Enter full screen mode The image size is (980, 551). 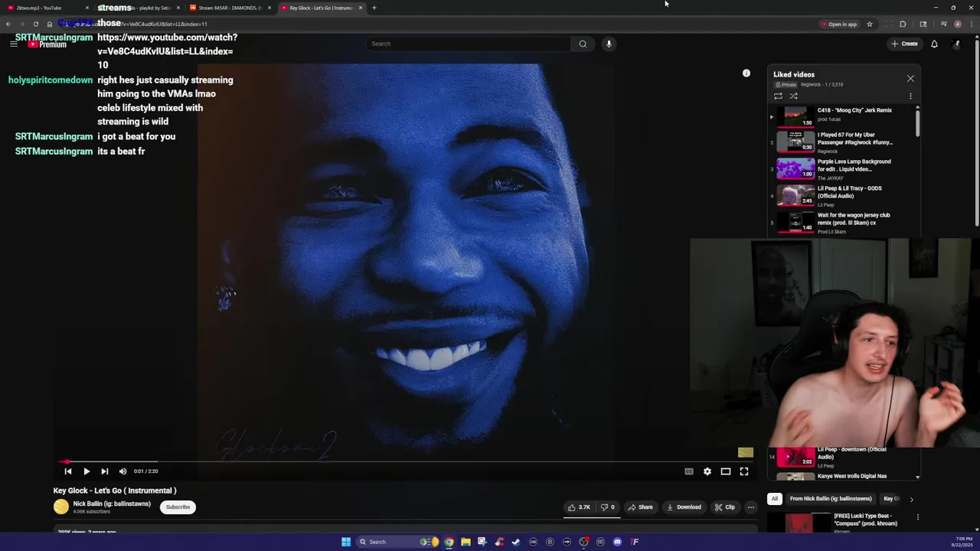point(744,471)
